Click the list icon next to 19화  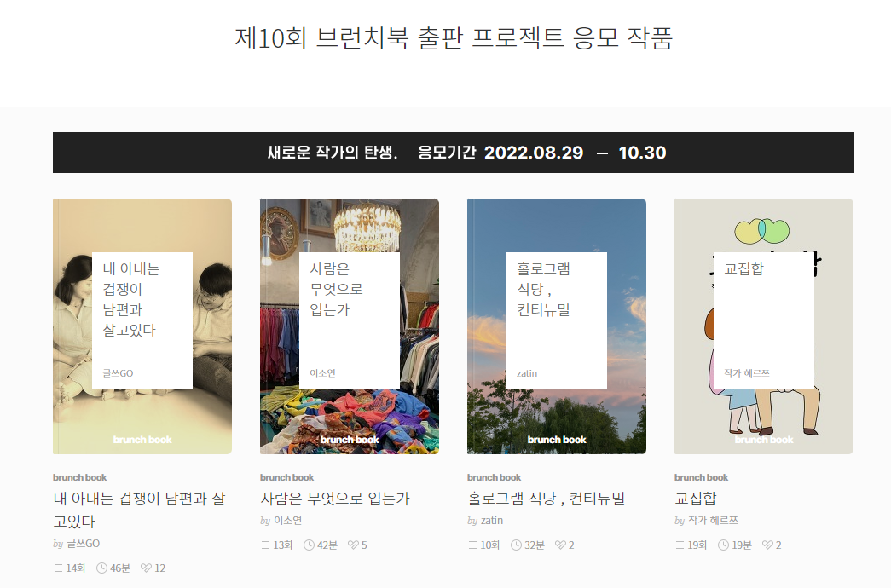coord(680,545)
